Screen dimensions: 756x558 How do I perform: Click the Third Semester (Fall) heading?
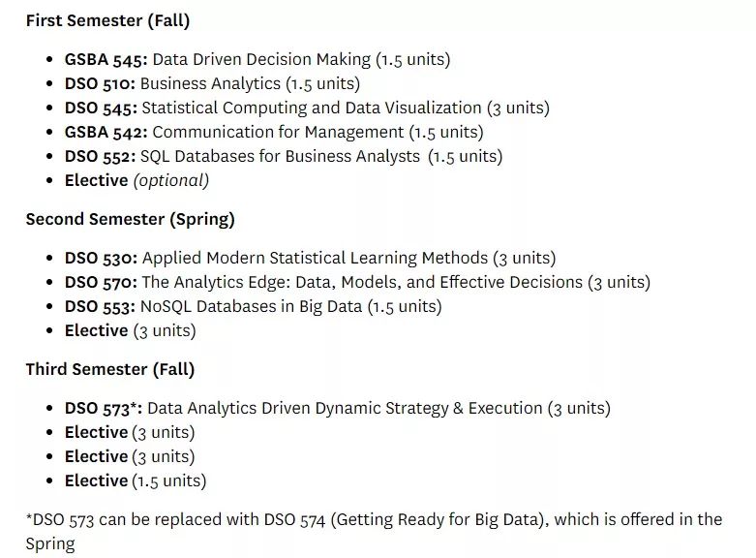(x=109, y=369)
